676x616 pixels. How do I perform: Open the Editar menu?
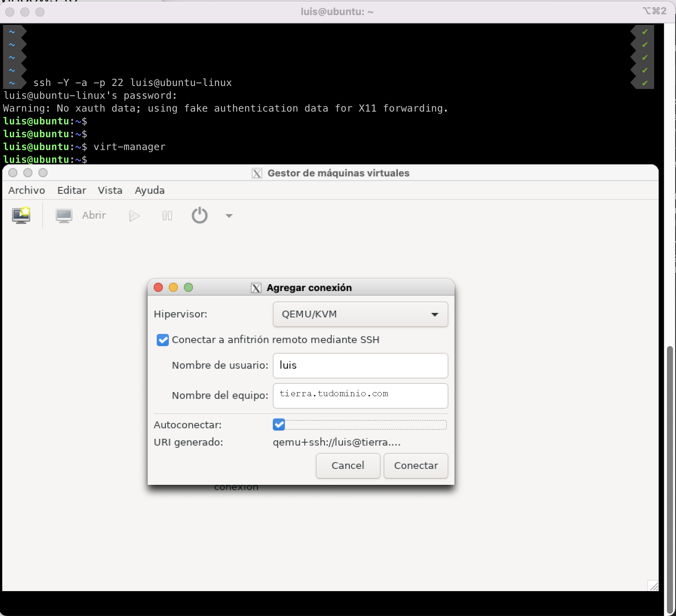point(72,190)
